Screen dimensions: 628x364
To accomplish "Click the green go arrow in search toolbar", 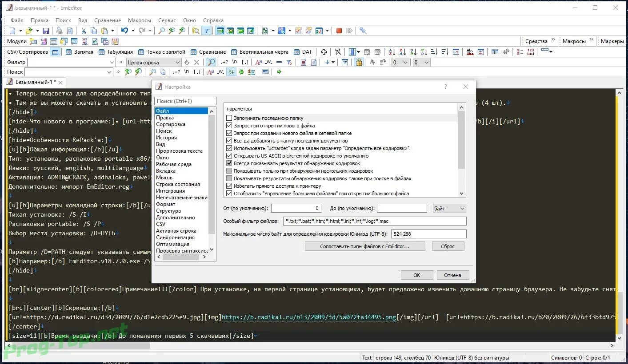I will pyautogui.click(x=279, y=72).
